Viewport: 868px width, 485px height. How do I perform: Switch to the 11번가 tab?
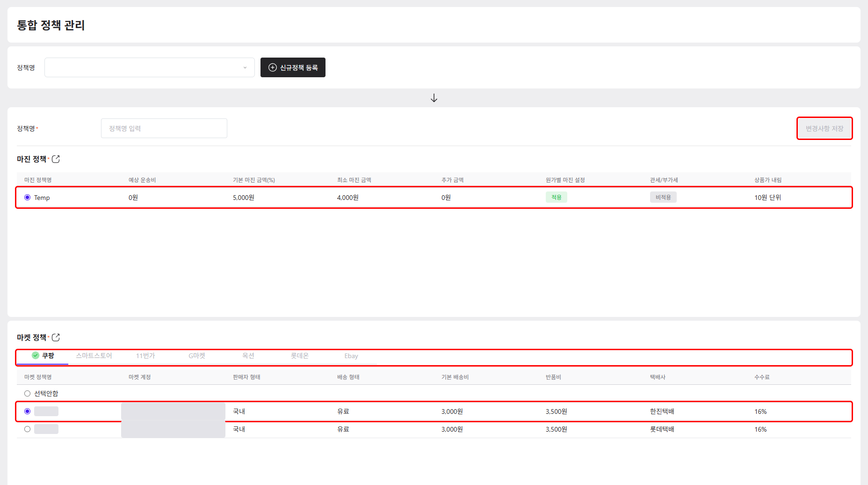pyautogui.click(x=145, y=356)
